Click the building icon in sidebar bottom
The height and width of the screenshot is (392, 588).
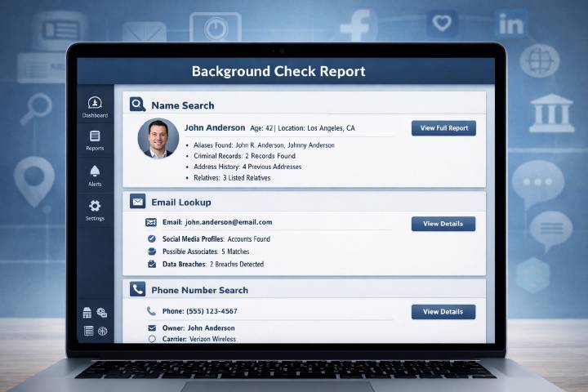point(88,313)
